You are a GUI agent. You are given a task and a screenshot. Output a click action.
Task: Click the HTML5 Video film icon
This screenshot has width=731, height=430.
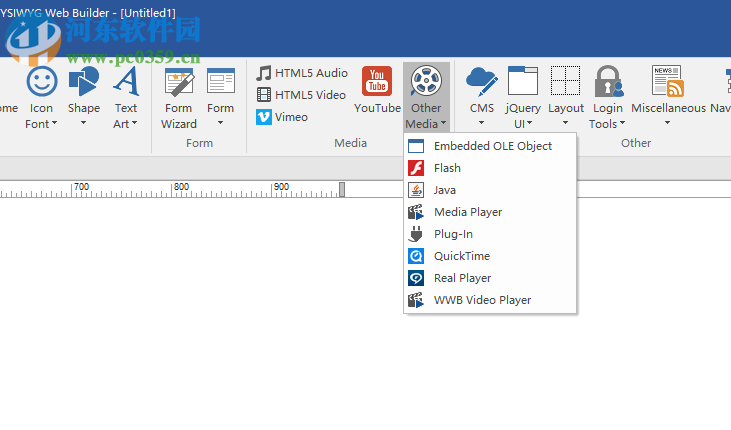263,95
